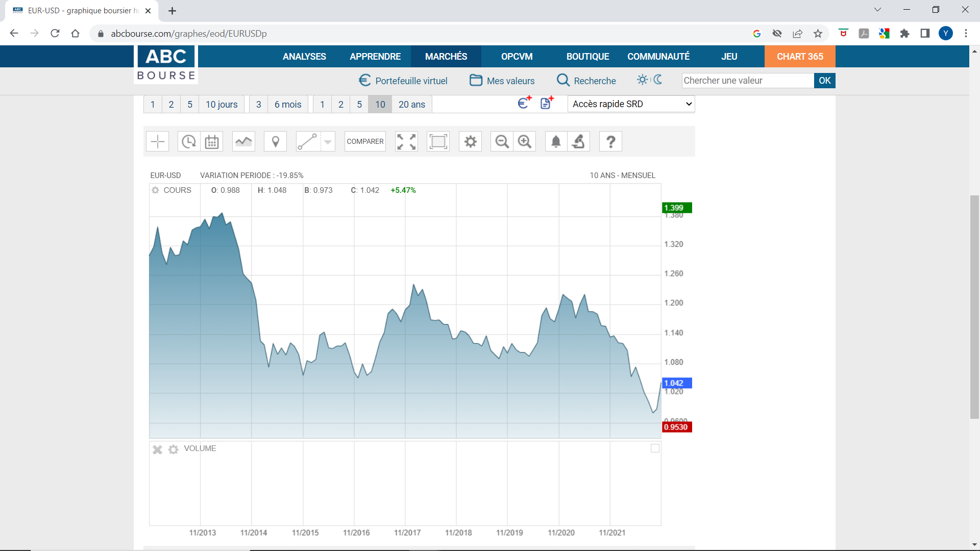The width and height of the screenshot is (980, 551).
Task: Open the calendar date selector
Action: tap(212, 141)
